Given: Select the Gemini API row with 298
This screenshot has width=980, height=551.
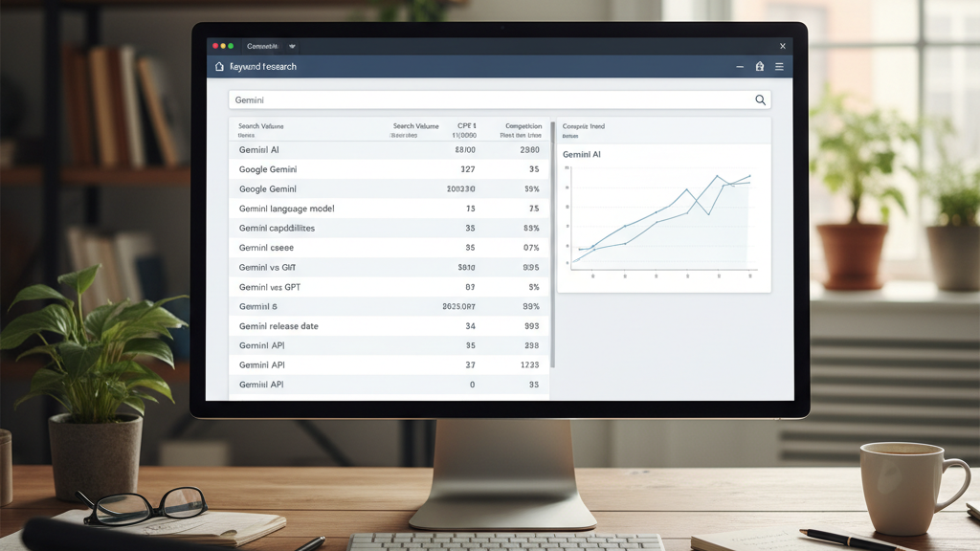Looking at the screenshot, I should pyautogui.click(x=389, y=345).
